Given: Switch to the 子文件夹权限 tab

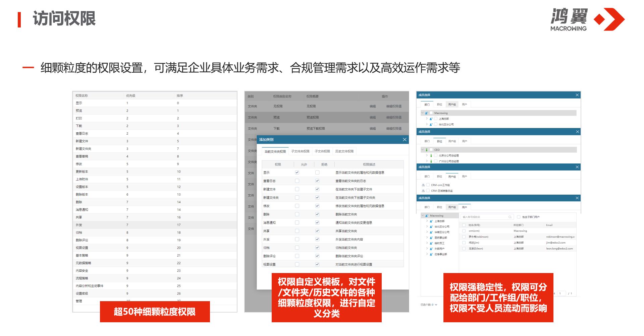Looking at the screenshot, I should pyautogui.click(x=300, y=151).
